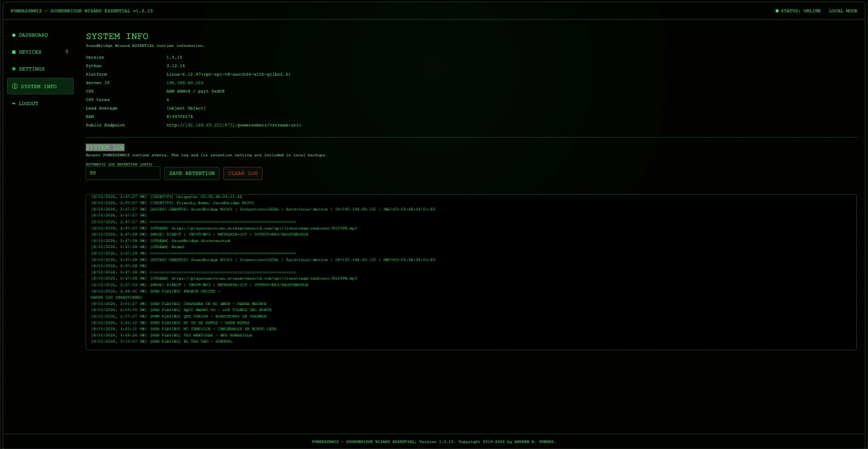
Task: Click RAM value 8199704576
Action: pyautogui.click(x=180, y=117)
